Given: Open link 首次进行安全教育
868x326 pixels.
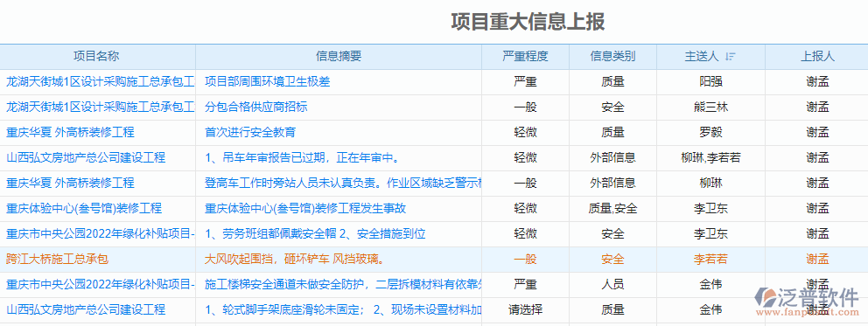Looking at the screenshot, I should [250, 133].
